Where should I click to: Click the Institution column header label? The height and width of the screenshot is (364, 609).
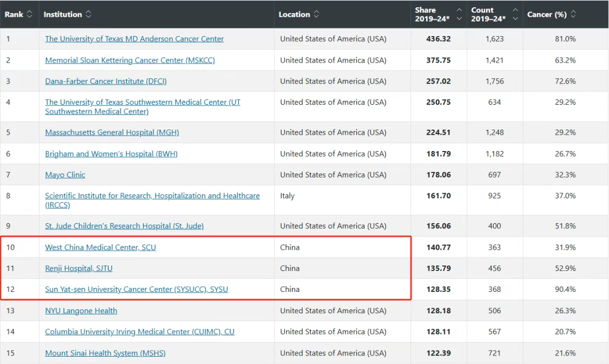(63, 14)
